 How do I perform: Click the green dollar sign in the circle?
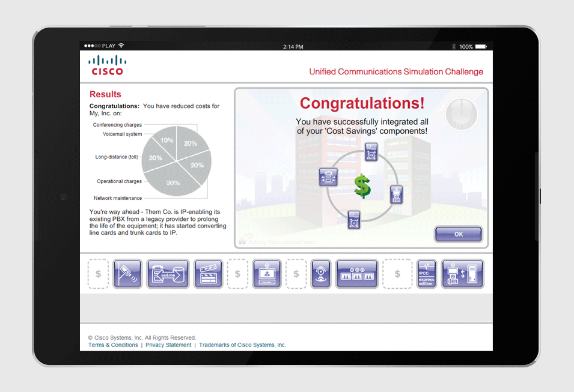click(362, 186)
